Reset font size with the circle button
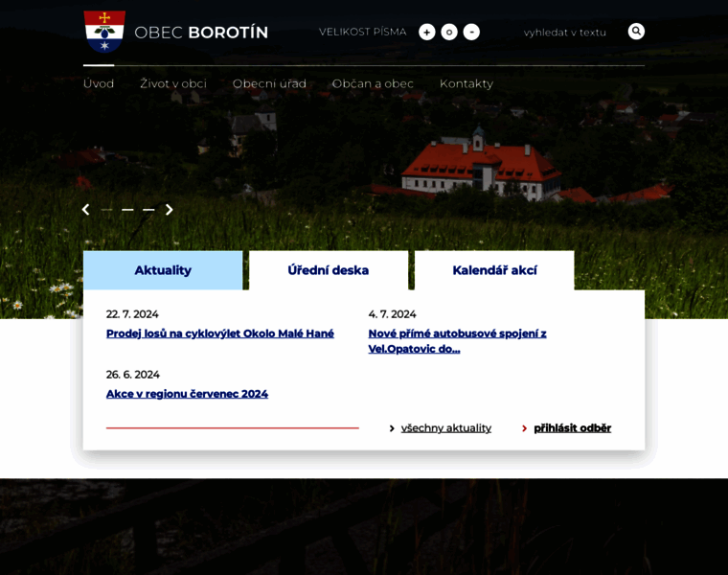This screenshot has width=728, height=575. click(449, 32)
